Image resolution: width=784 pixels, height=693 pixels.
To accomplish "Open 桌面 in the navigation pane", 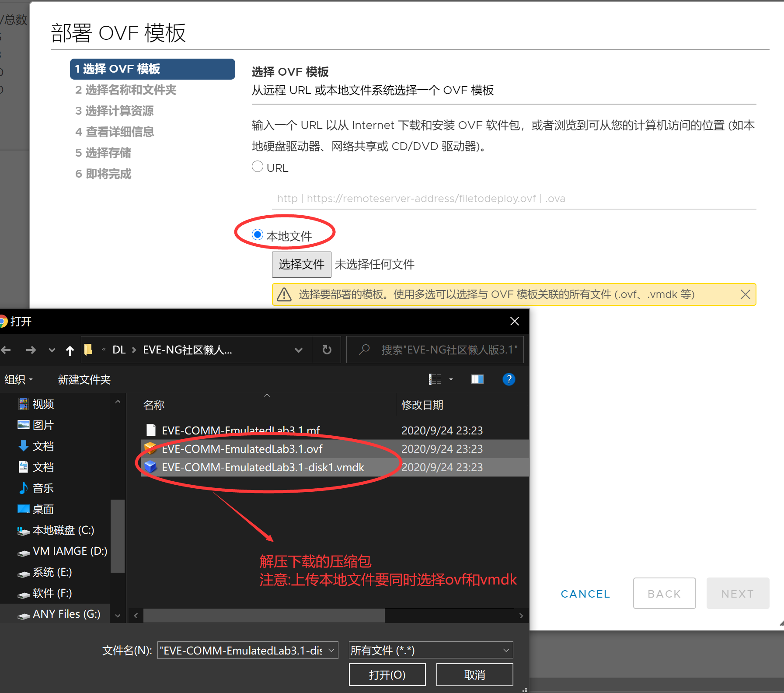I will click(37, 509).
